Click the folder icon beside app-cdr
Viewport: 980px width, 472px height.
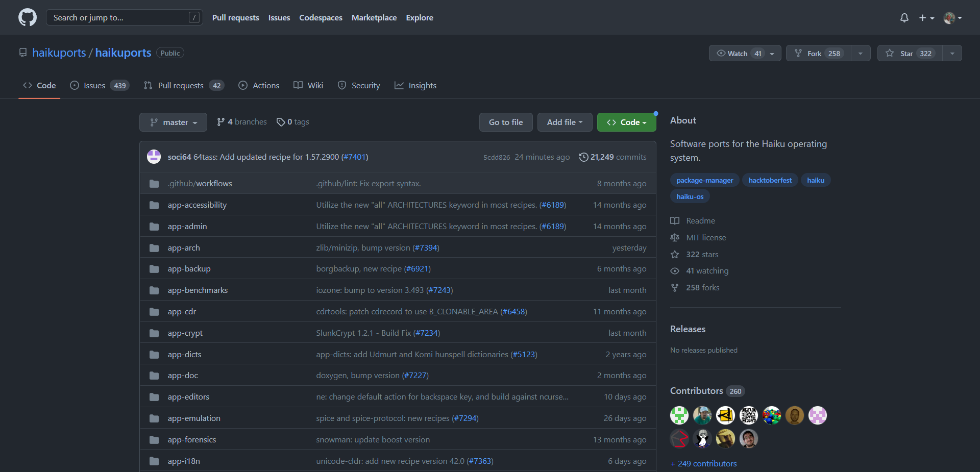click(x=154, y=312)
